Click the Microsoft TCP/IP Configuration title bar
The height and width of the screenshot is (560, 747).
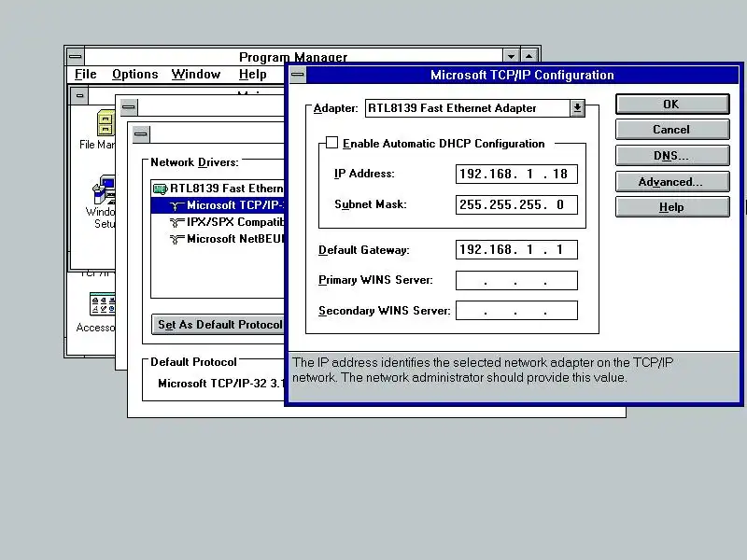522,75
